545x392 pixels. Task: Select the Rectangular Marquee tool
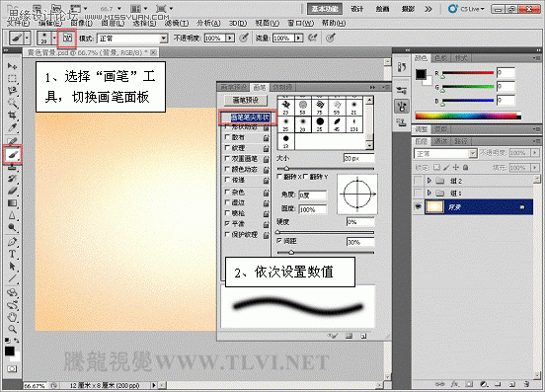[12, 78]
